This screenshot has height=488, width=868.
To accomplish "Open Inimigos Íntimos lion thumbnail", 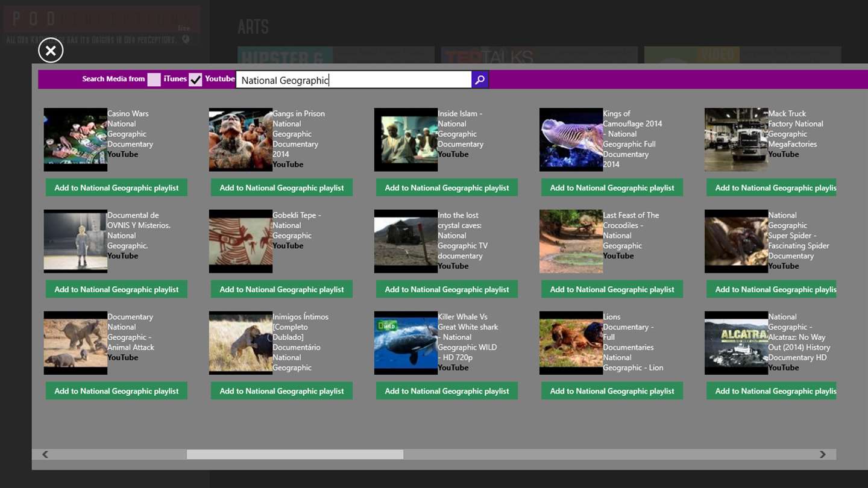I will (241, 343).
